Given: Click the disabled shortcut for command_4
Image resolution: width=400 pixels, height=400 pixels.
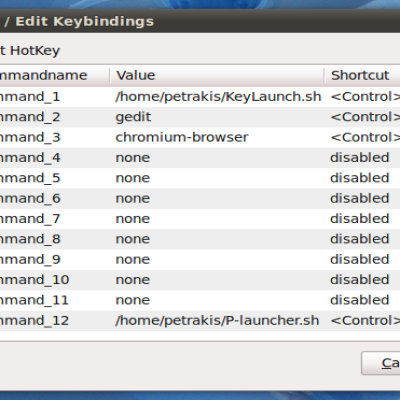Looking at the screenshot, I should (x=360, y=158).
